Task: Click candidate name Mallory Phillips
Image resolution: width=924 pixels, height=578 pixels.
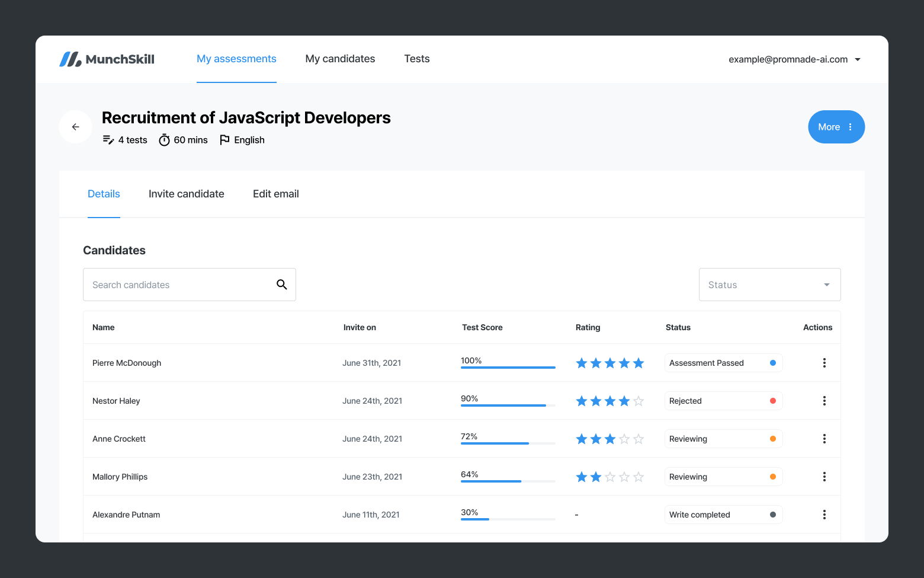Action: [x=120, y=477]
